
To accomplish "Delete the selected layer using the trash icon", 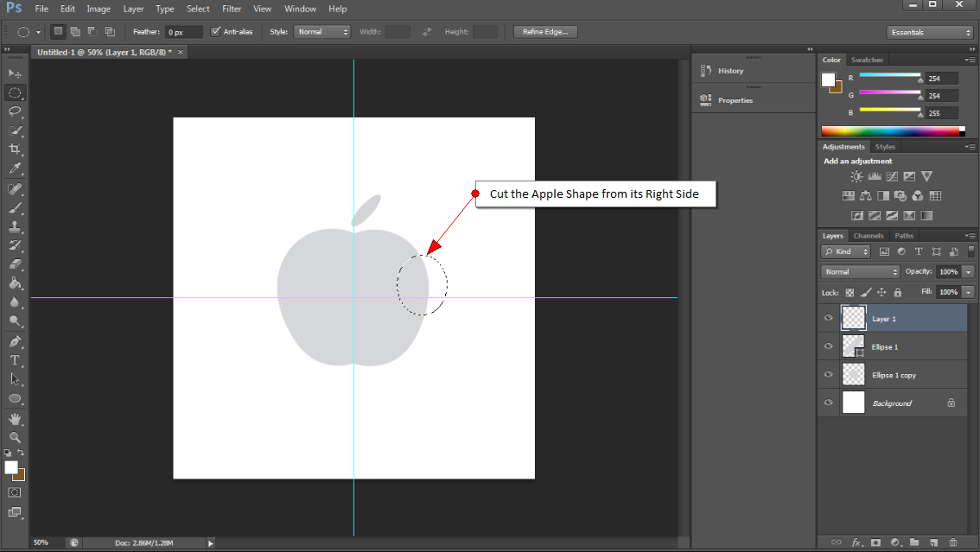I will (954, 542).
